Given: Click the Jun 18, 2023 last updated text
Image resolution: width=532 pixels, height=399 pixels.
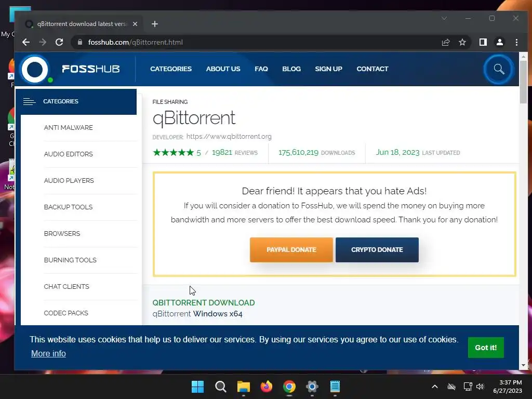Looking at the screenshot, I should pos(418,153).
